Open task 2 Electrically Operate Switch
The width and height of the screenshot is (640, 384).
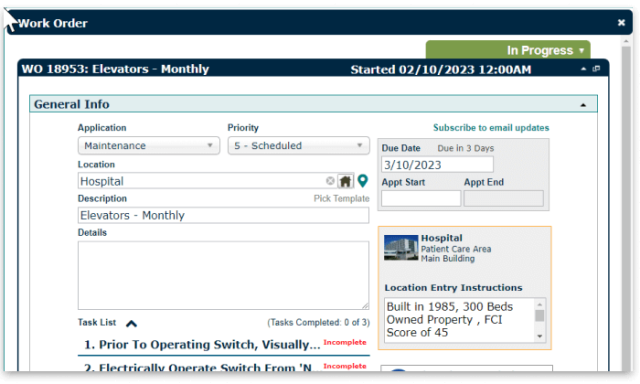(202, 367)
